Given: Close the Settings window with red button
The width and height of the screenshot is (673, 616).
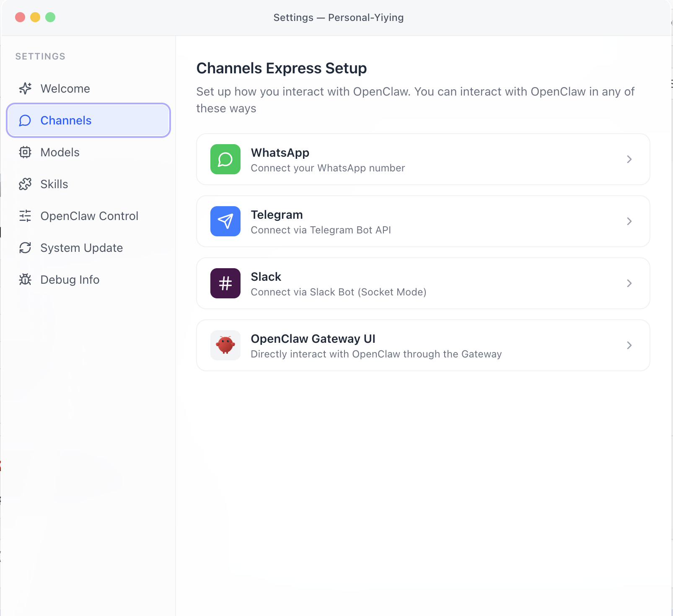Looking at the screenshot, I should 20,17.
